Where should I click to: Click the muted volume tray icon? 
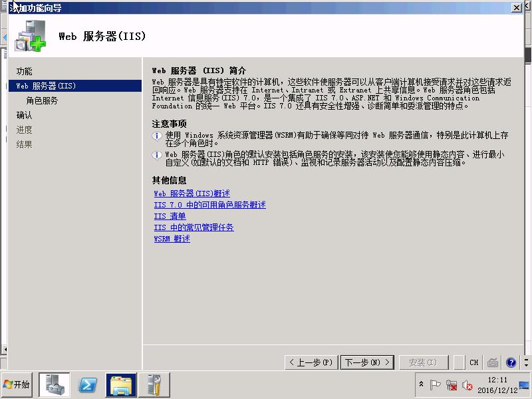pyautogui.click(x=467, y=385)
